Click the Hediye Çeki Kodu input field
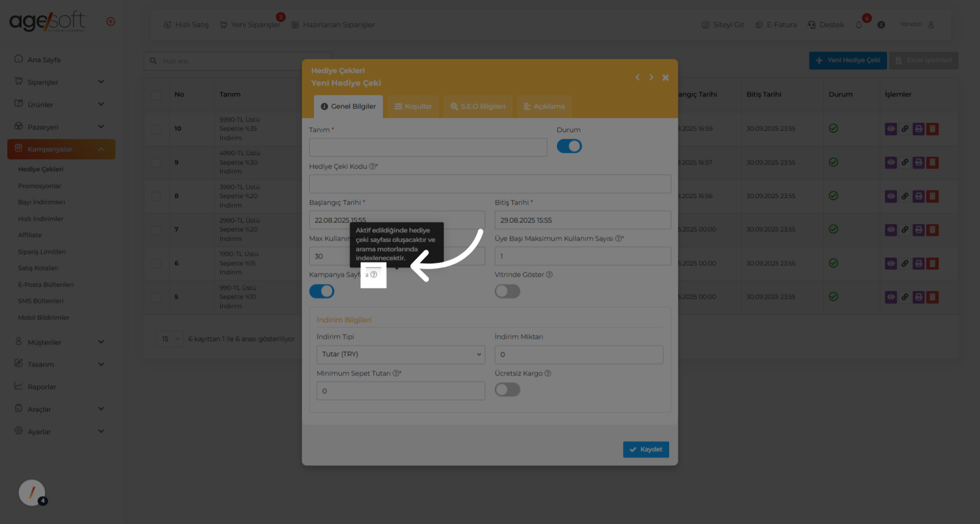The image size is (980, 524). pyautogui.click(x=490, y=184)
